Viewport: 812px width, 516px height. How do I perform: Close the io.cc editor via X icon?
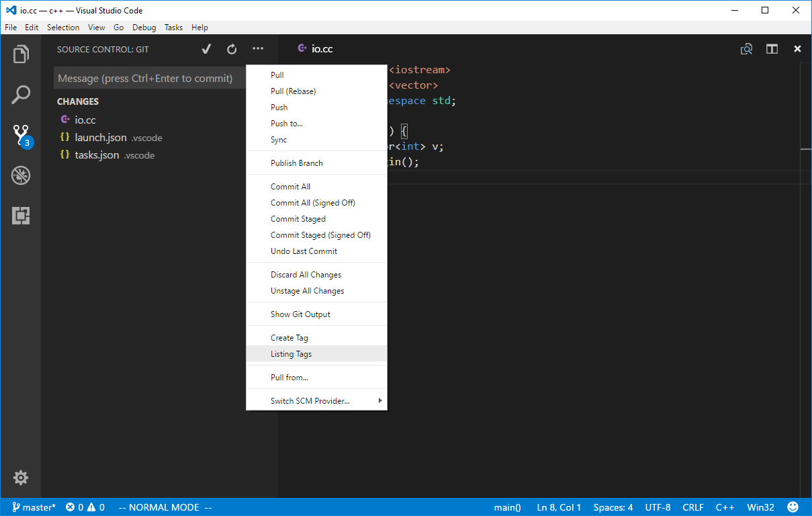tap(797, 49)
